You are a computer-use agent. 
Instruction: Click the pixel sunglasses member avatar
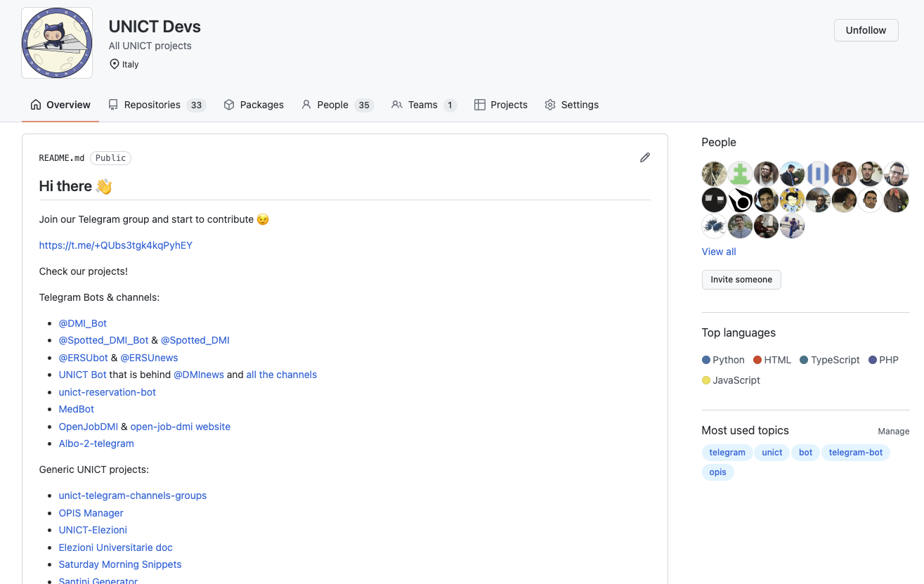click(714, 200)
